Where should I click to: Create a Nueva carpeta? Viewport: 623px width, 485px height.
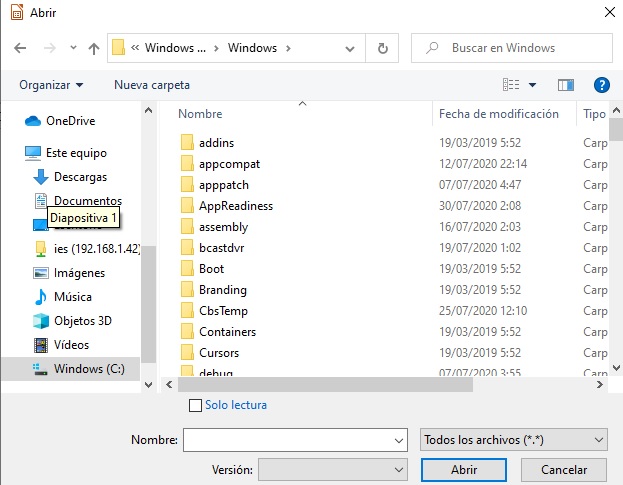[152, 85]
